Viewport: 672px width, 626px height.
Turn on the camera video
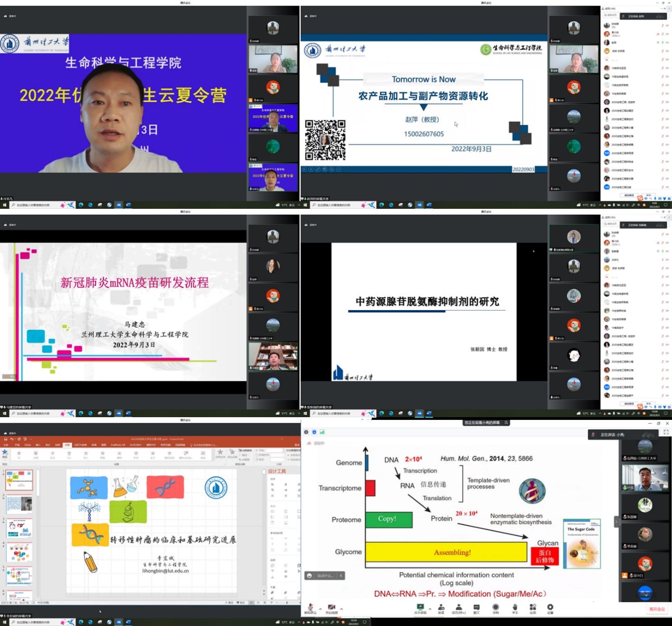(x=331, y=607)
